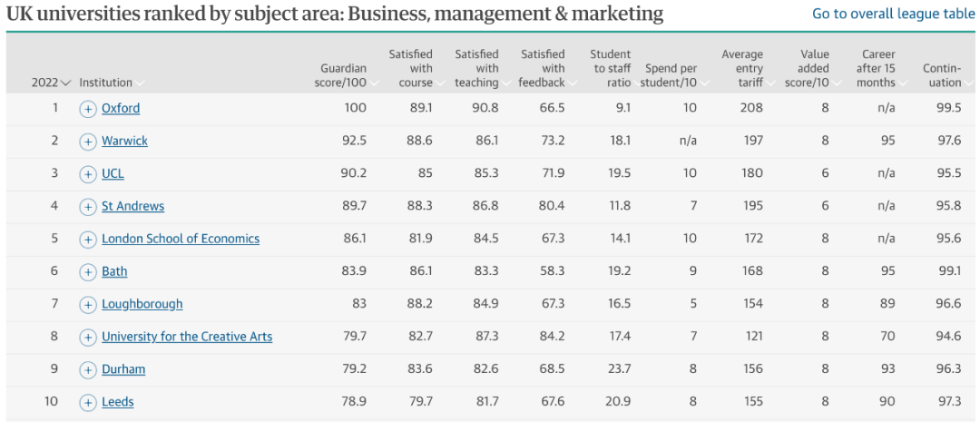Viewport: 980px width, 422px height.
Task: Click plus icon beside Durham
Action: [88, 370]
